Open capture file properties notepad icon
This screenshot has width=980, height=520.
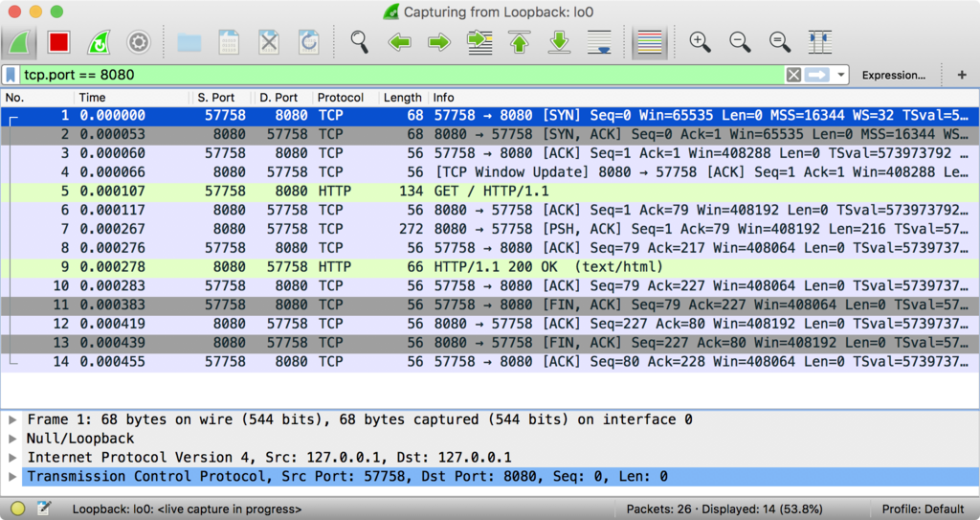[43, 509]
